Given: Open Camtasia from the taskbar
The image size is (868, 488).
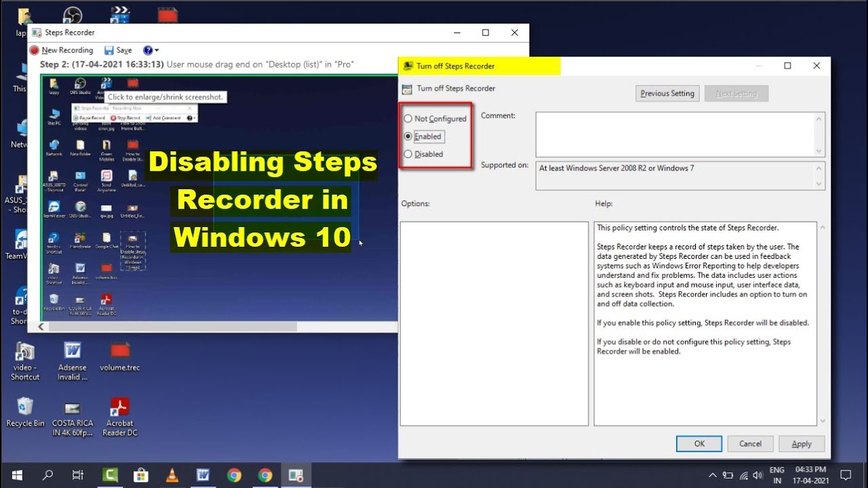Looking at the screenshot, I should coord(111,475).
